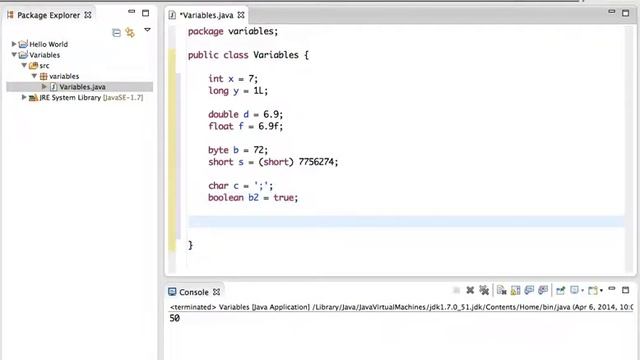Expand the Hello World project
Viewport: 640px width, 360px height.
14,44
